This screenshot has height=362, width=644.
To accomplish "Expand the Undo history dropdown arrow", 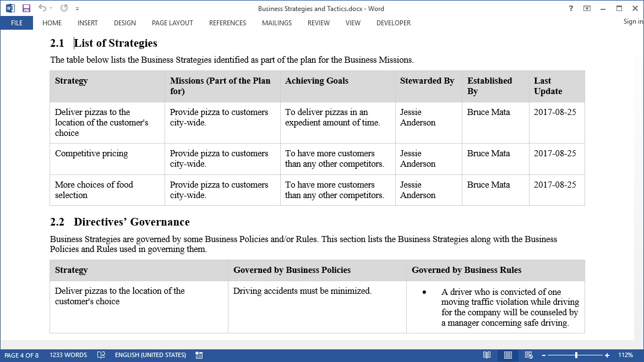I will [x=51, y=8].
